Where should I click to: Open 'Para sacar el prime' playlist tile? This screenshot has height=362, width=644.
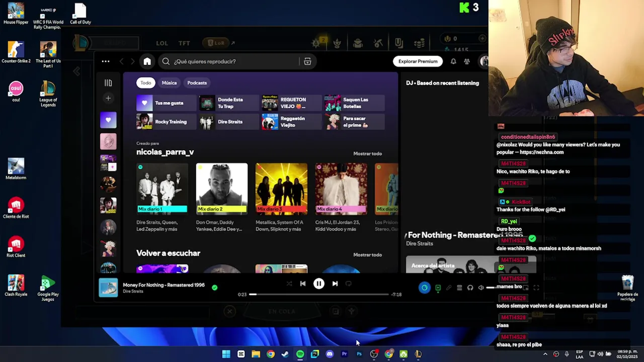click(x=354, y=122)
